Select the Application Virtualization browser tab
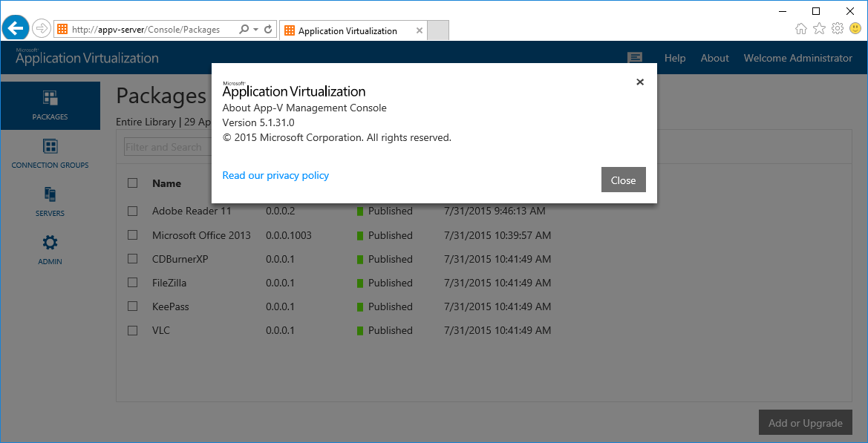This screenshot has height=443, width=868. click(353, 30)
